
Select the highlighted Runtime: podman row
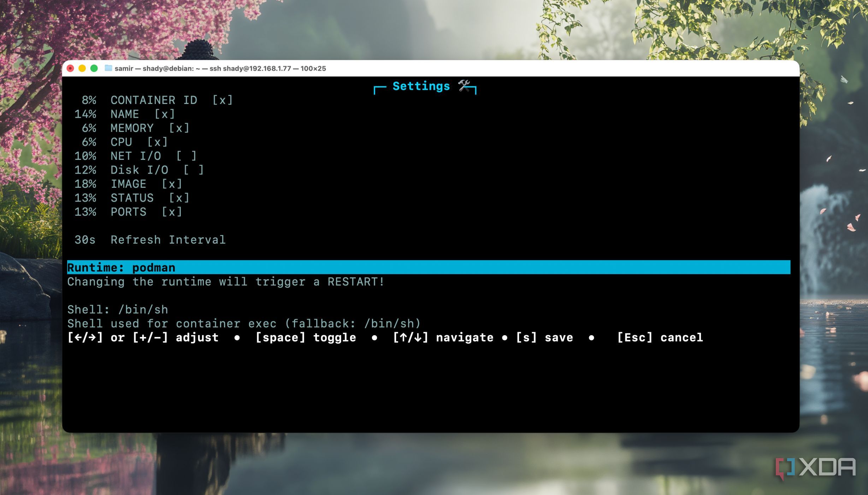coord(429,267)
